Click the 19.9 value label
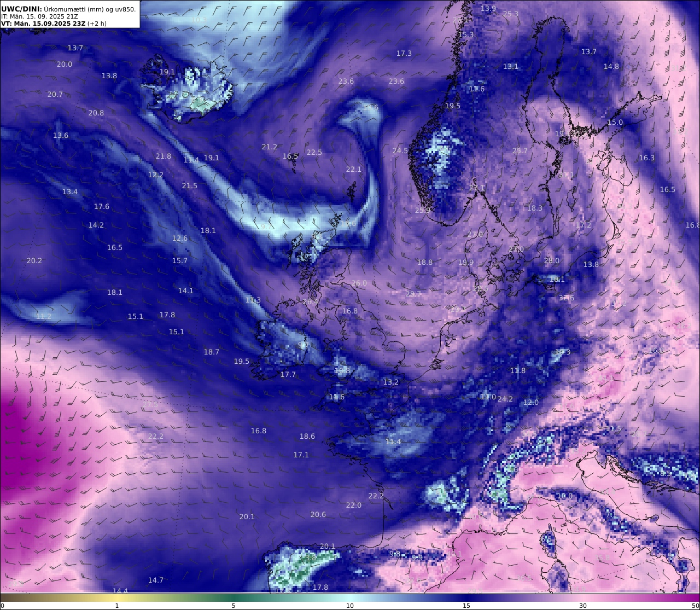Viewport: 700px width, 610px height. pyautogui.click(x=466, y=263)
